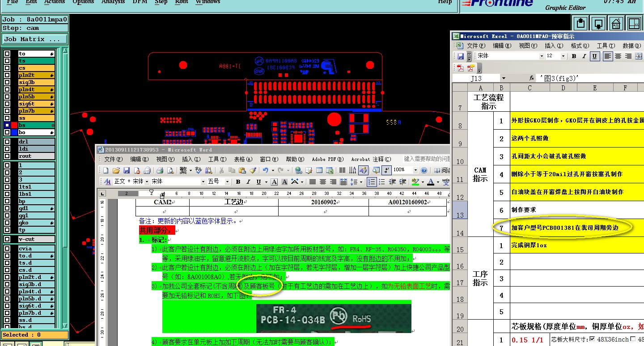Open the Word font name dropdown 宋体
The image size is (644, 346).
tap(203, 182)
